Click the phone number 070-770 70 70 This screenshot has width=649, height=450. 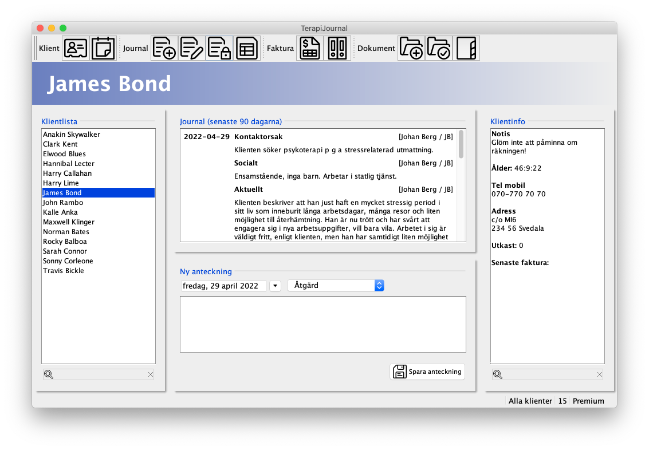518,194
